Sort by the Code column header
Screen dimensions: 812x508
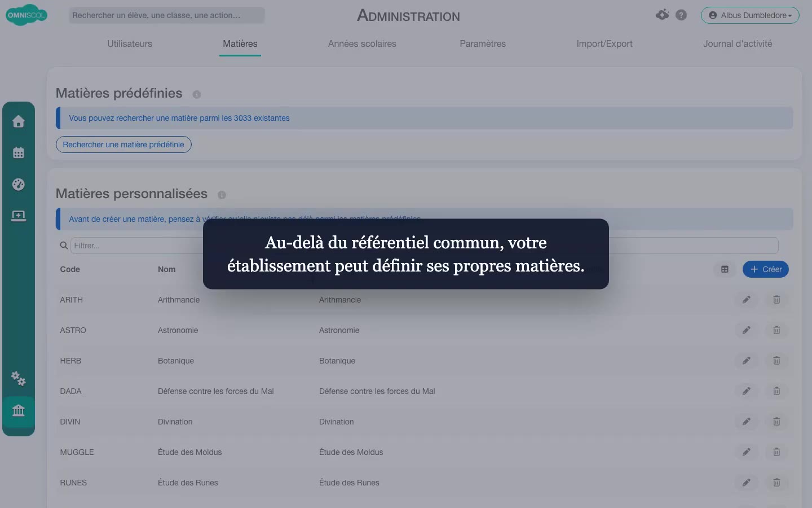click(70, 269)
